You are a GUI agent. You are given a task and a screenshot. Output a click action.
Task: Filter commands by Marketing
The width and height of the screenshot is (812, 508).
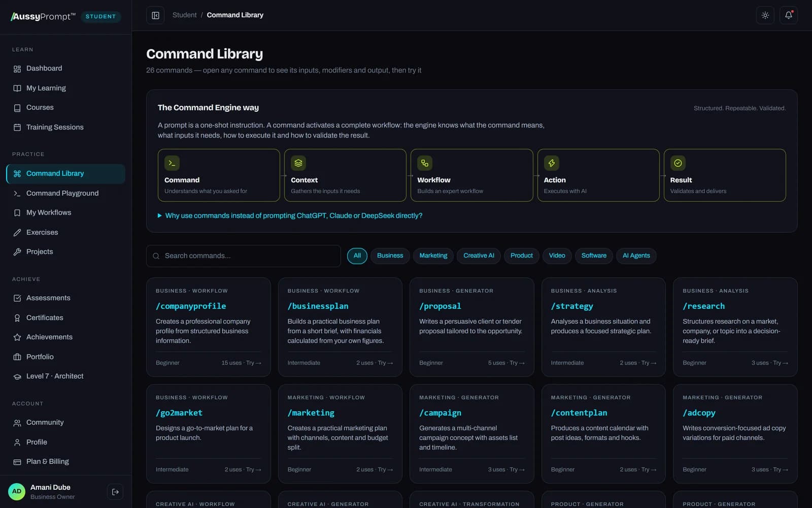(x=433, y=256)
